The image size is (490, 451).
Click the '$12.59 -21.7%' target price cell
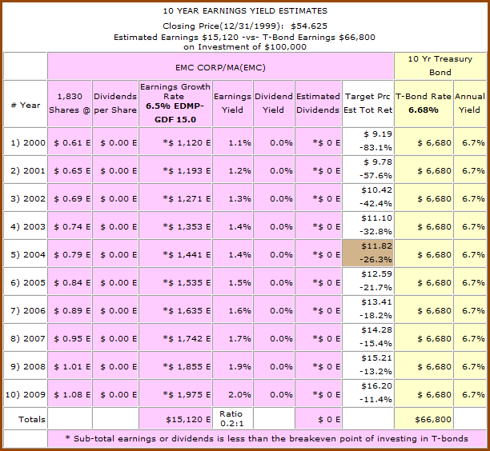(368, 281)
